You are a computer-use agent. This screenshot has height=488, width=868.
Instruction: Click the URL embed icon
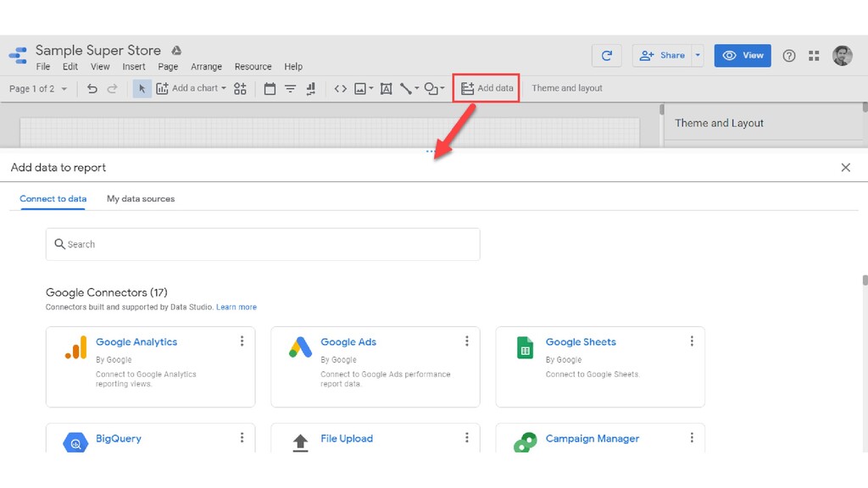[340, 88]
